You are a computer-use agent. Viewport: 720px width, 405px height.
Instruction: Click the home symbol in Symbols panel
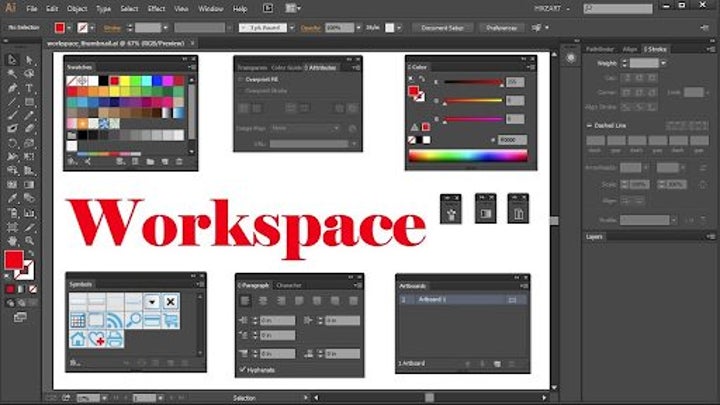pyautogui.click(x=78, y=340)
